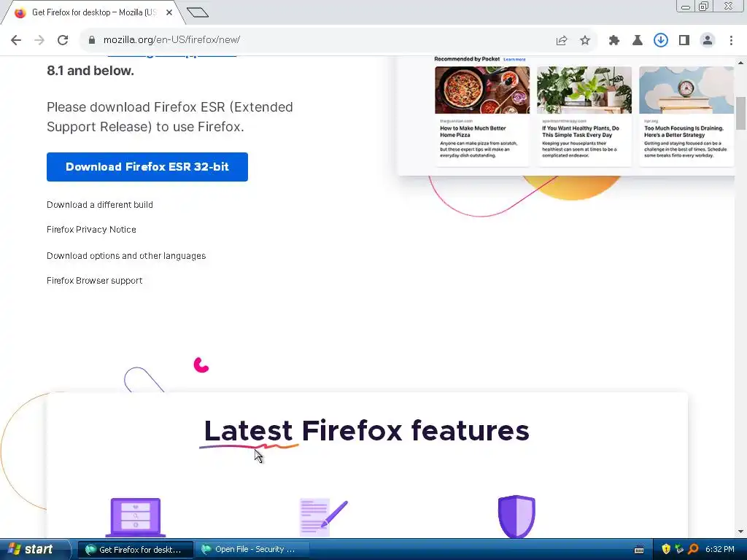Click the purple laptop feature icon
The width and height of the screenshot is (747, 560).
[x=136, y=517]
